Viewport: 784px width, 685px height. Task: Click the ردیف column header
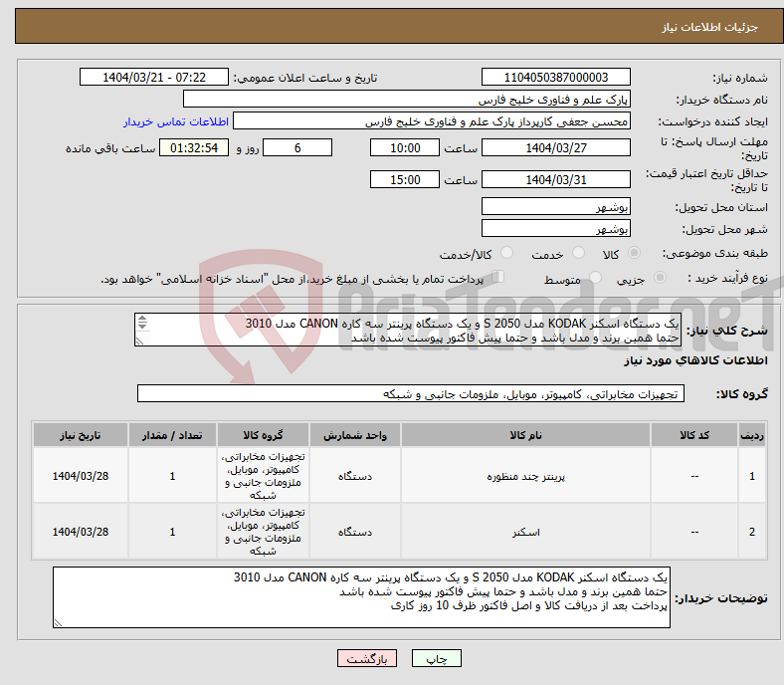click(x=751, y=435)
